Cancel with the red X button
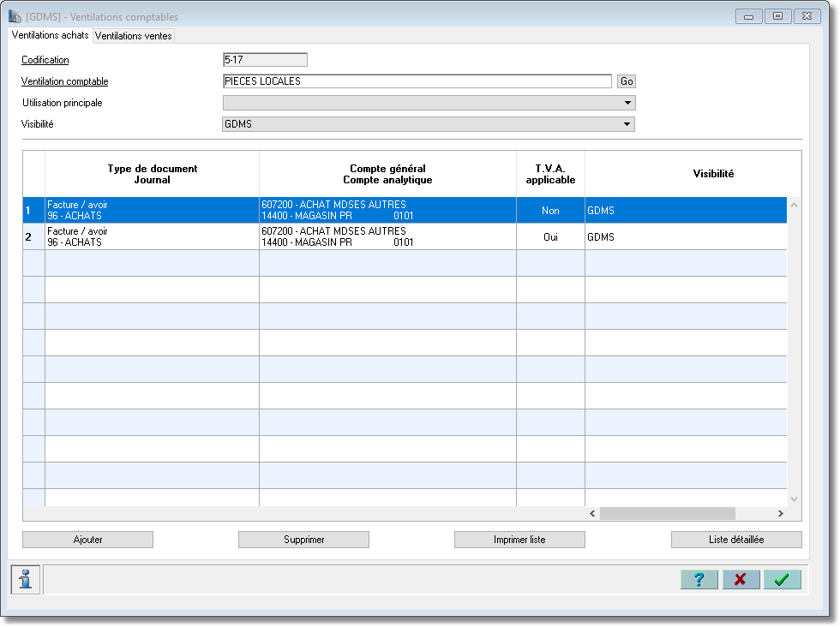The height and width of the screenshot is (627, 840). coord(741,579)
